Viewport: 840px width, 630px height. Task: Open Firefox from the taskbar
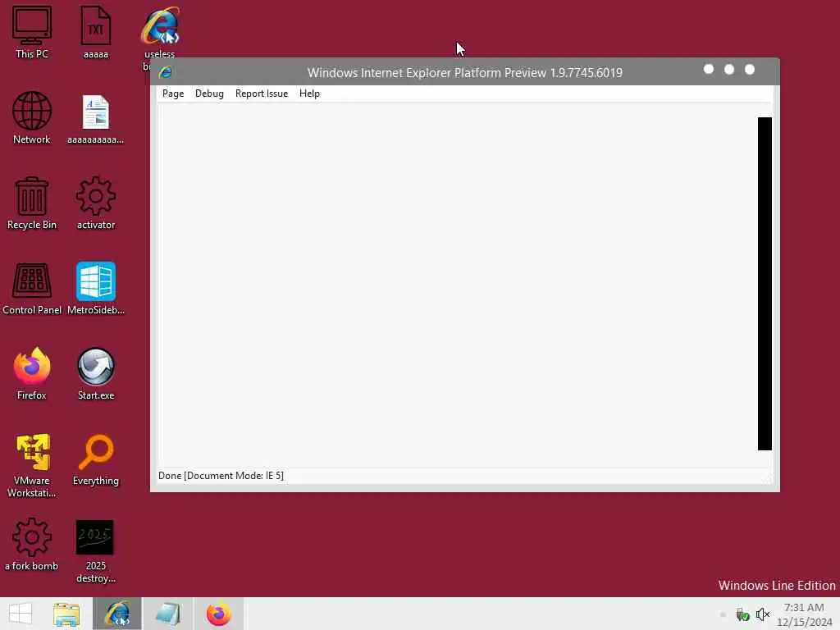218,614
